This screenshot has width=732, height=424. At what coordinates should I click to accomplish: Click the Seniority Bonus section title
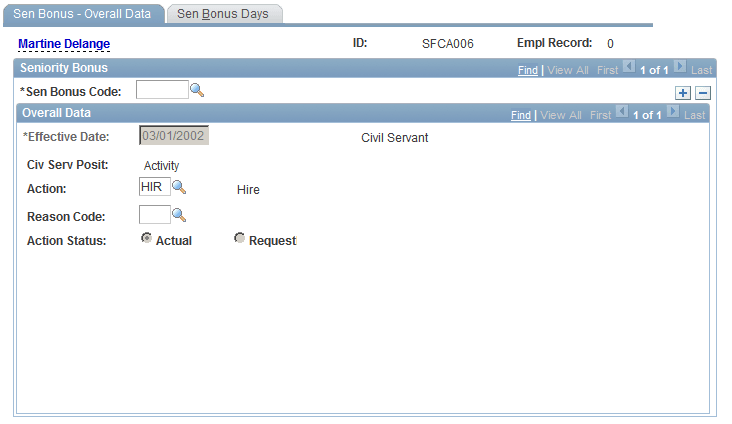[x=64, y=68]
